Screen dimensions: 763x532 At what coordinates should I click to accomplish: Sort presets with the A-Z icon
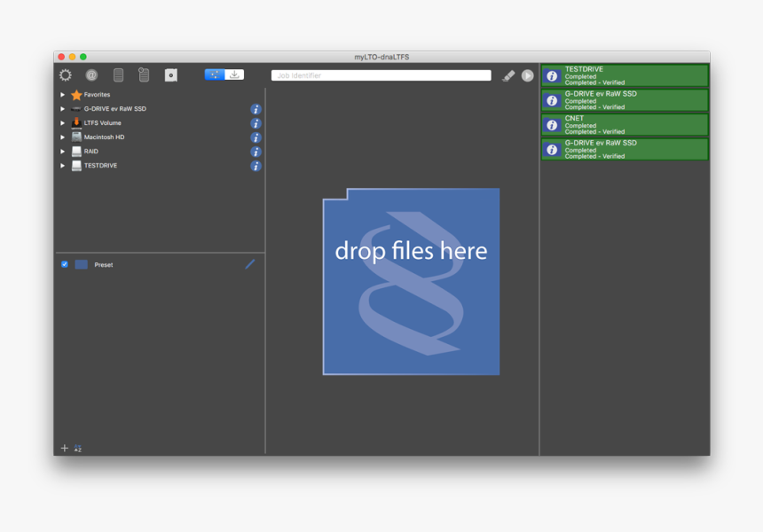coord(78,449)
